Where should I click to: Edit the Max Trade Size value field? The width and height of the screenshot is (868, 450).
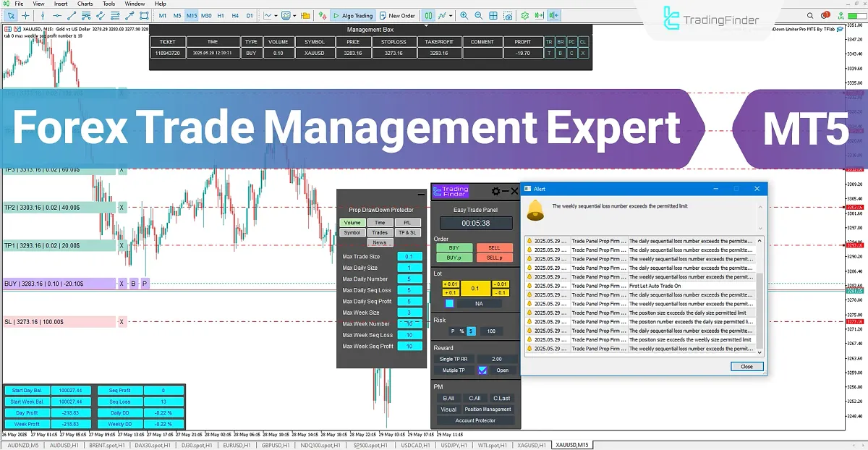409,256
